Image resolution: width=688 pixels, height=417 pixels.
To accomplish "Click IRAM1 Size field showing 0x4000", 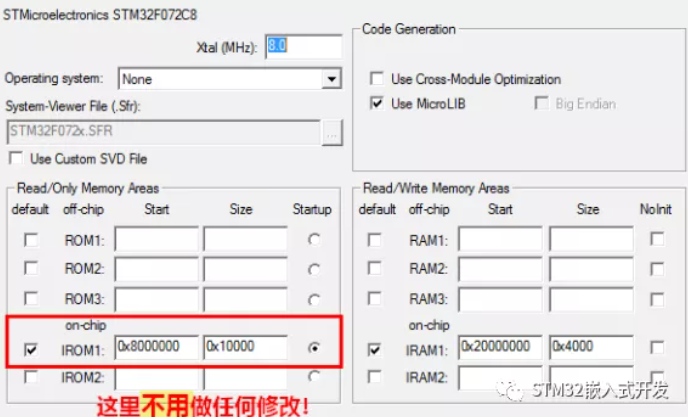I will tap(591, 347).
